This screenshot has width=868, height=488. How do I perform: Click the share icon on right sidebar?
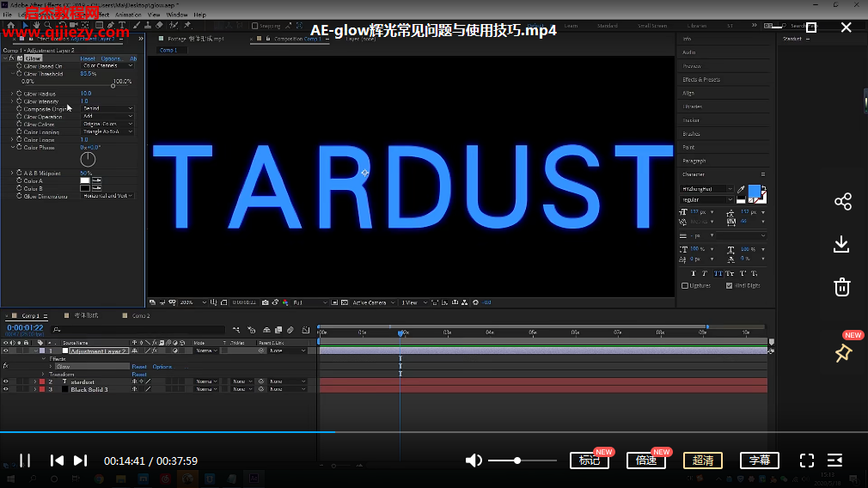pos(842,202)
